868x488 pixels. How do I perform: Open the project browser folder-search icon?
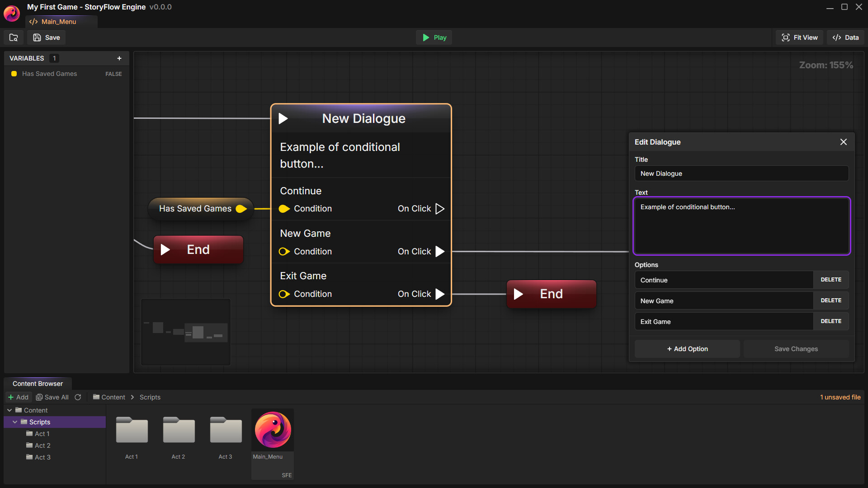(x=13, y=37)
